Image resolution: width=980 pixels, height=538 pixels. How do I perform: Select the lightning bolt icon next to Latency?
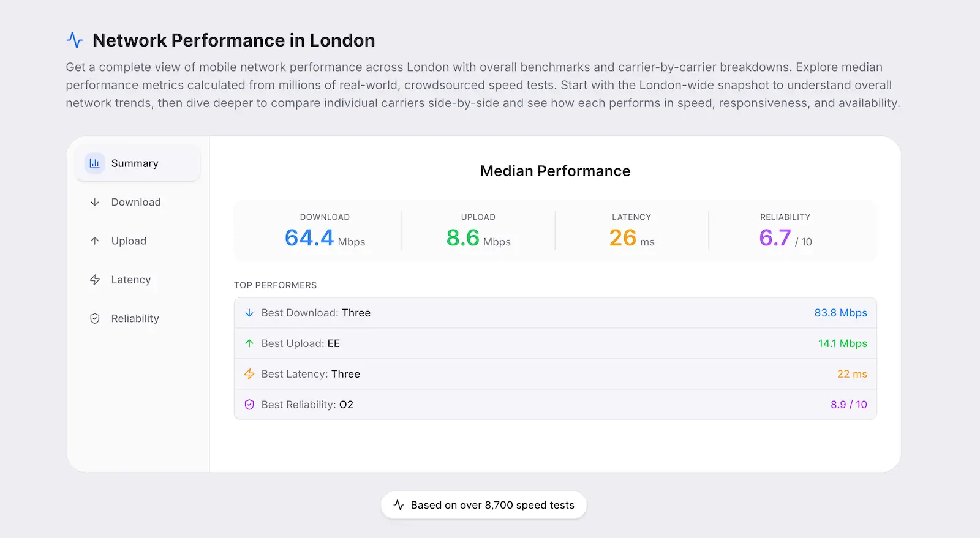coord(94,280)
